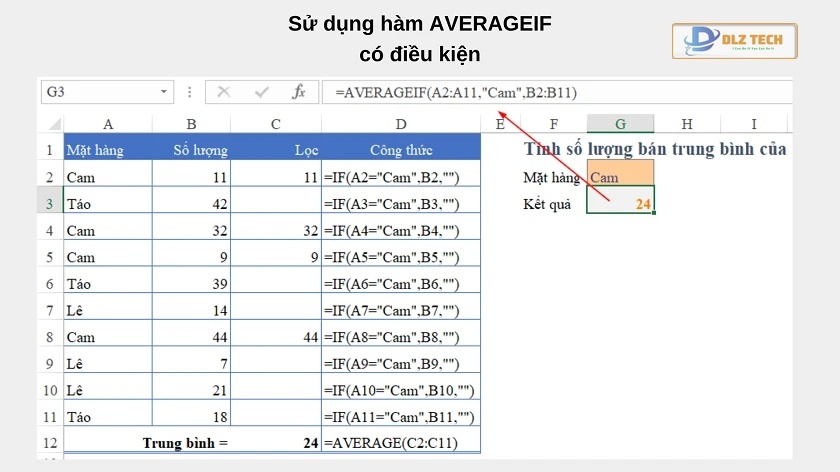Viewport: 840px width, 472px height.
Task: Click the Insert Function fx icon
Action: pos(298,92)
